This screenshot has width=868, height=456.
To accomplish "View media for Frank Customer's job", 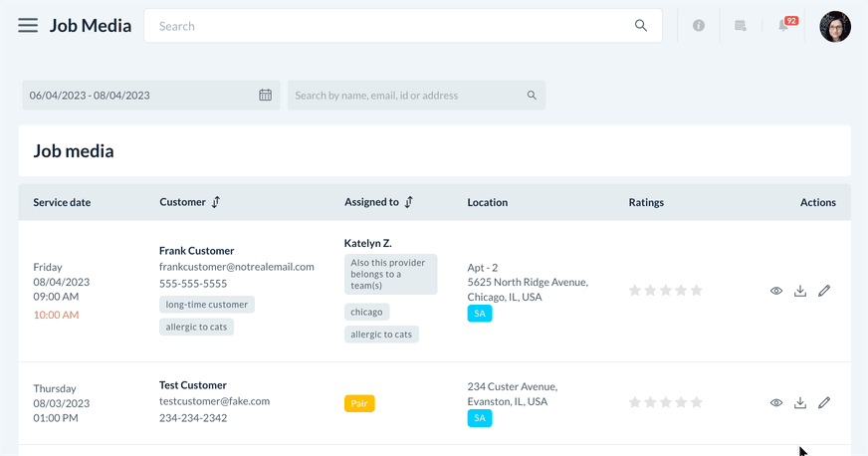I will pos(776,291).
